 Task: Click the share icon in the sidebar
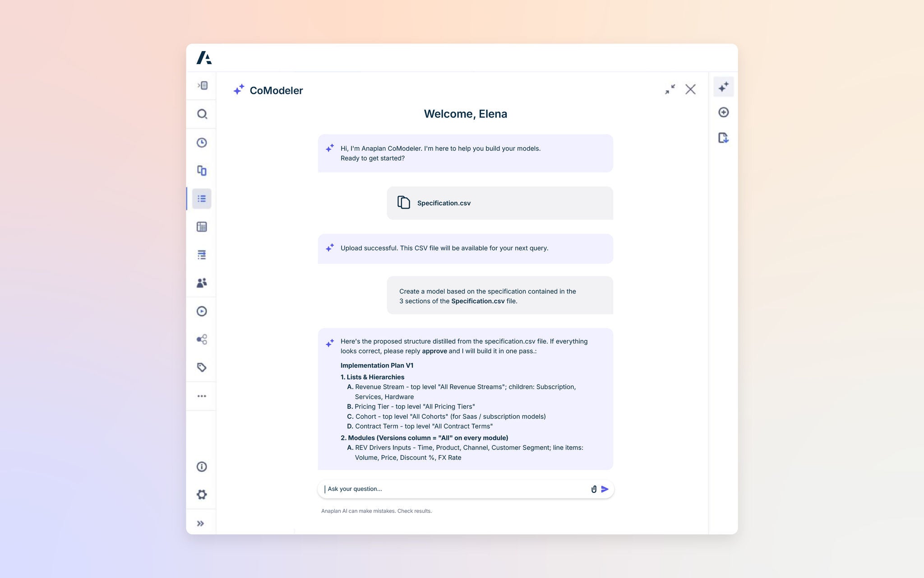click(202, 339)
